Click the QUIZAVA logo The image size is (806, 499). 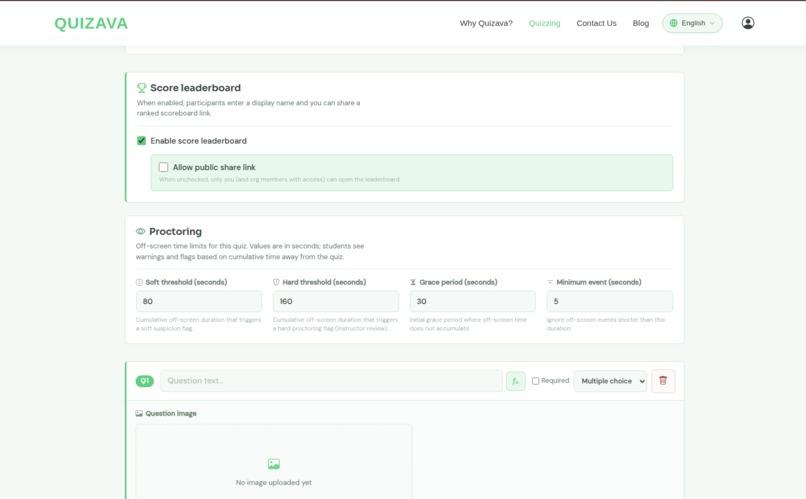tap(91, 24)
